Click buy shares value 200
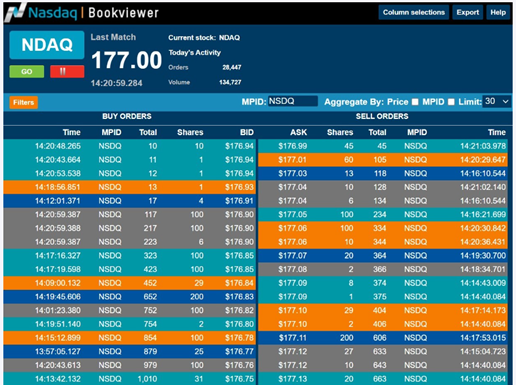Viewport: 516px width, 385px height. tap(197, 297)
